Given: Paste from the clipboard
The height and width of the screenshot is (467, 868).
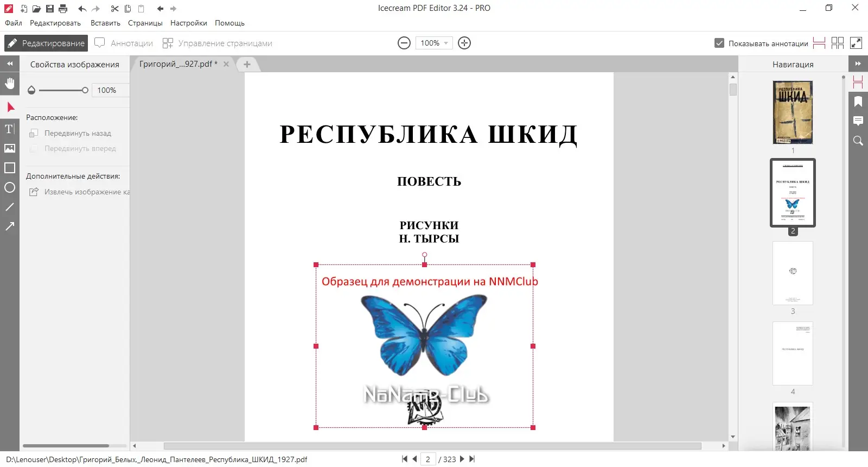Looking at the screenshot, I should tap(141, 9).
